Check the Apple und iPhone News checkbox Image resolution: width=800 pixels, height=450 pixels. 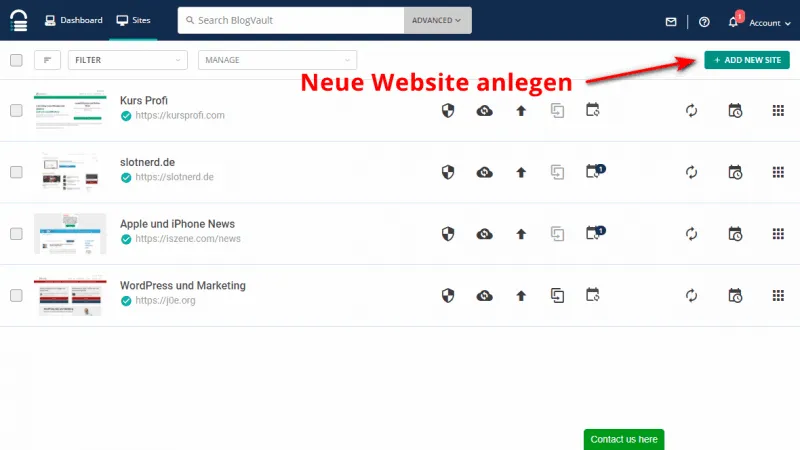point(16,234)
